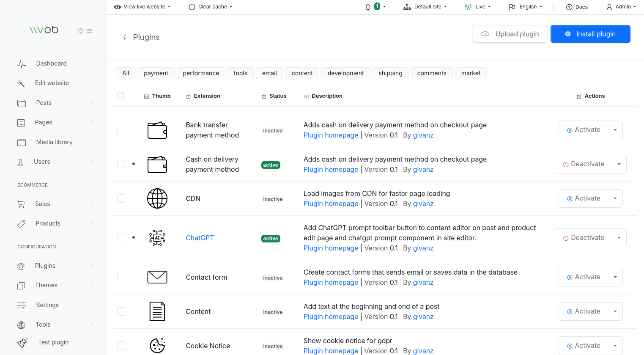Open the Clear cache dropdown
This screenshot has height=355, width=644.
[x=211, y=7]
